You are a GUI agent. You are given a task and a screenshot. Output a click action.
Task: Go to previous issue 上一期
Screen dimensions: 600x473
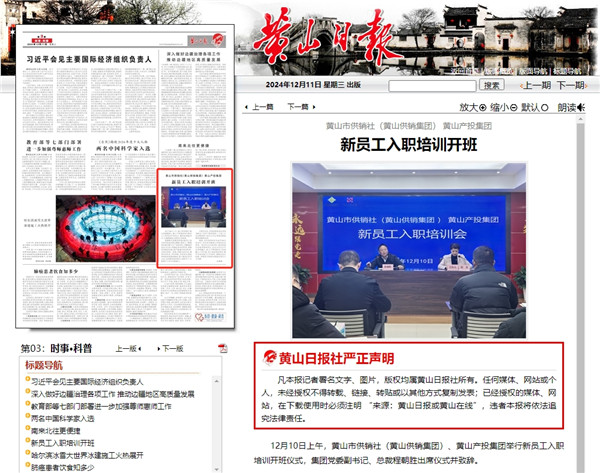pyautogui.click(x=536, y=85)
